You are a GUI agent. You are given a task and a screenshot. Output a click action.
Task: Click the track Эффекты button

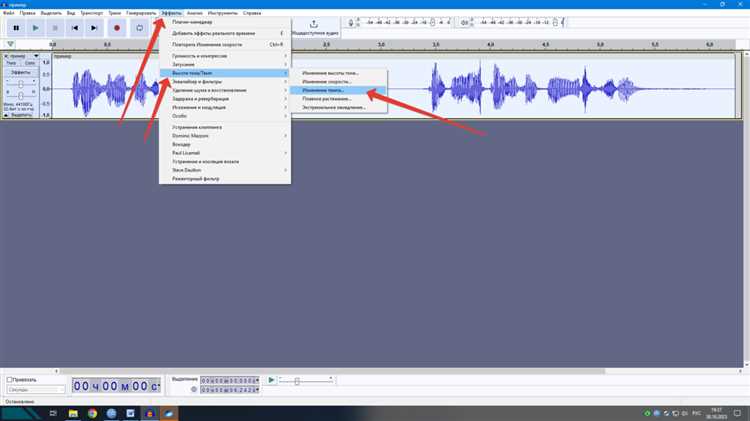[x=21, y=72]
